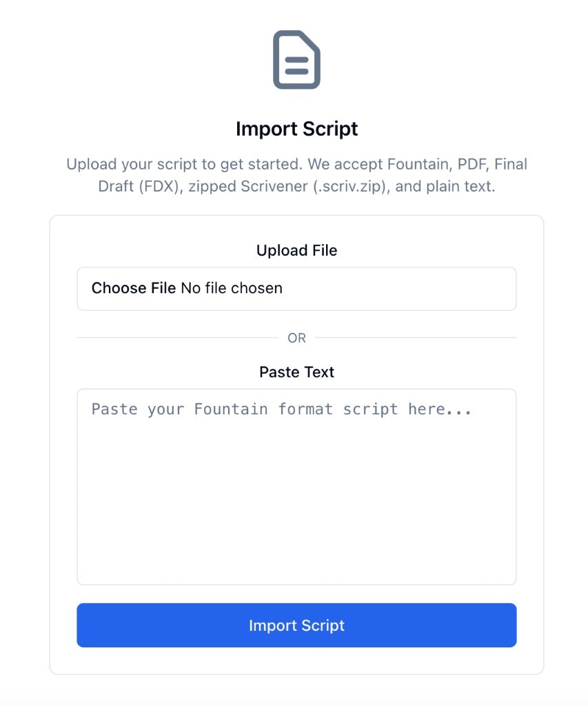Click the OR divider between upload options
The width and height of the screenshot is (588, 706).
coord(296,337)
